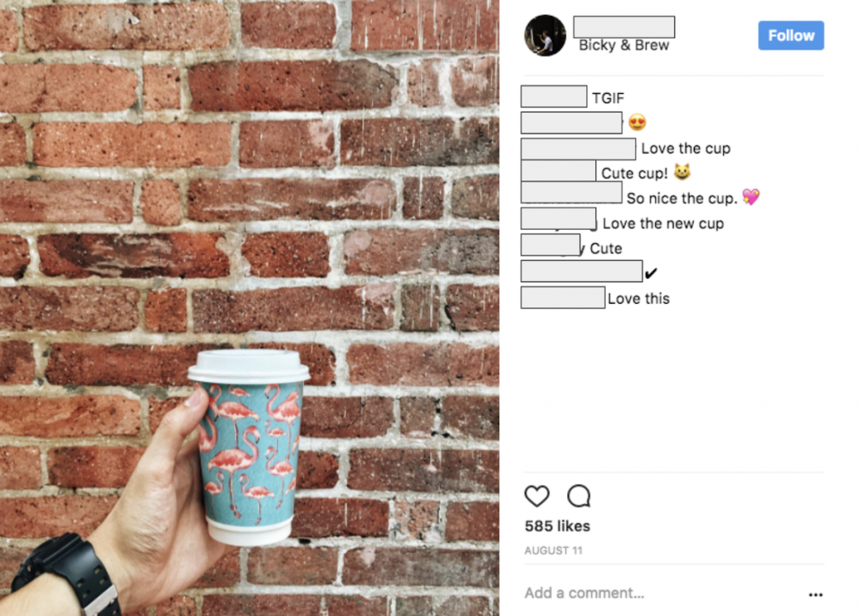Click commenter name beside So nice the cup.
860x616 pixels.
click(x=571, y=192)
